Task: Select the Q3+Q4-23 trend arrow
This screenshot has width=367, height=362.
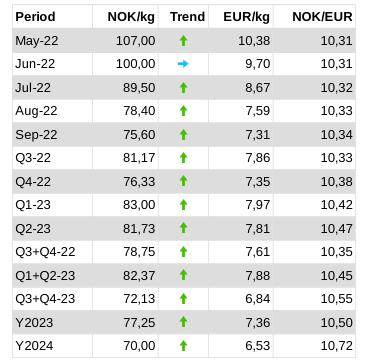Action: [183, 298]
